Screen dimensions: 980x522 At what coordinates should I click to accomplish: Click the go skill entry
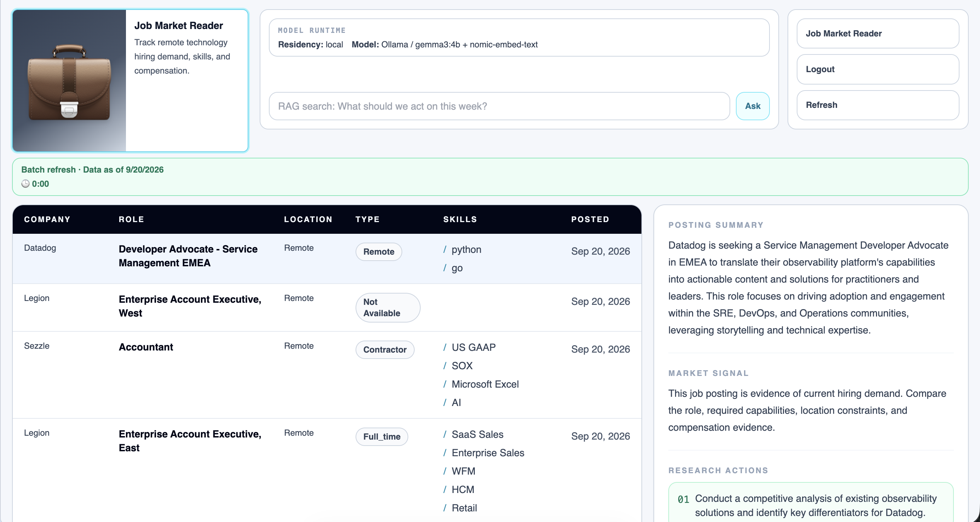coord(453,268)
